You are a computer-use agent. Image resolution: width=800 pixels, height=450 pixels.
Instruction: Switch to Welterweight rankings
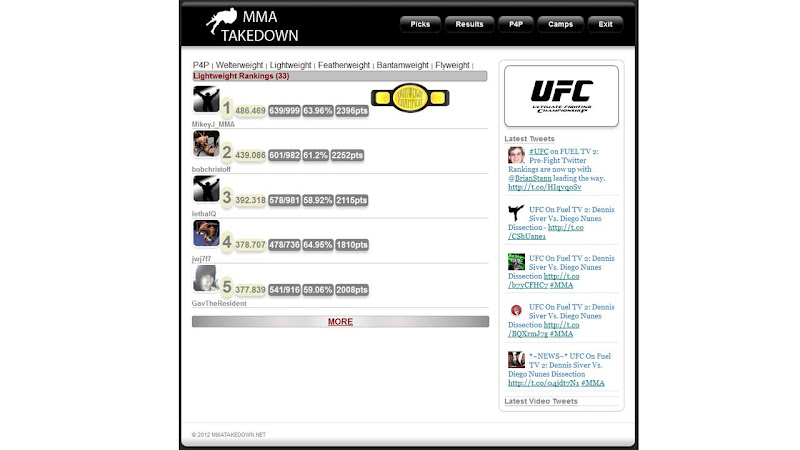[239, 65]
